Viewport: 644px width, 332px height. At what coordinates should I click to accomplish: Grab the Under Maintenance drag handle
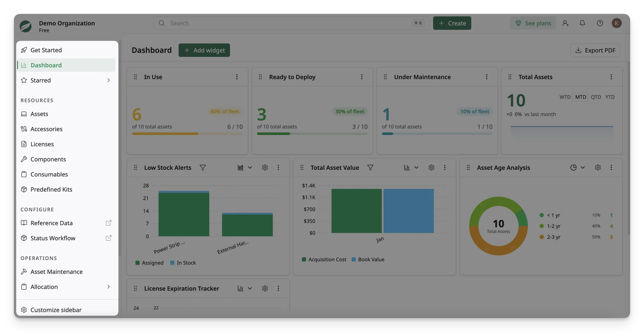[385, 77]
